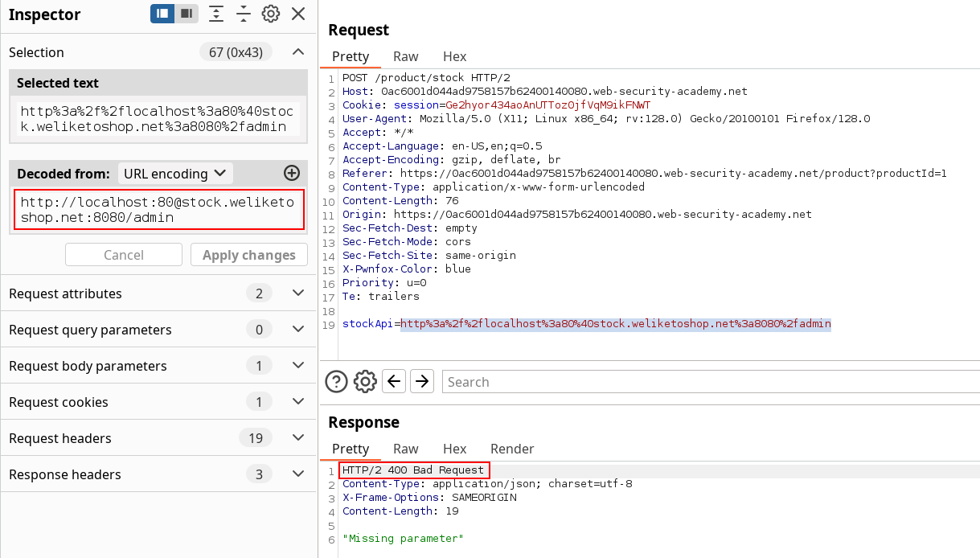
Task: Expand Request attributes section
Action: (x=297, y=293)
